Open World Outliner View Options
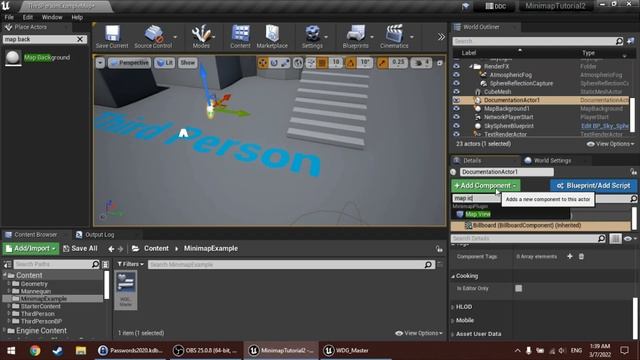The width and height of the screenshot is (640, 360). 610,144
